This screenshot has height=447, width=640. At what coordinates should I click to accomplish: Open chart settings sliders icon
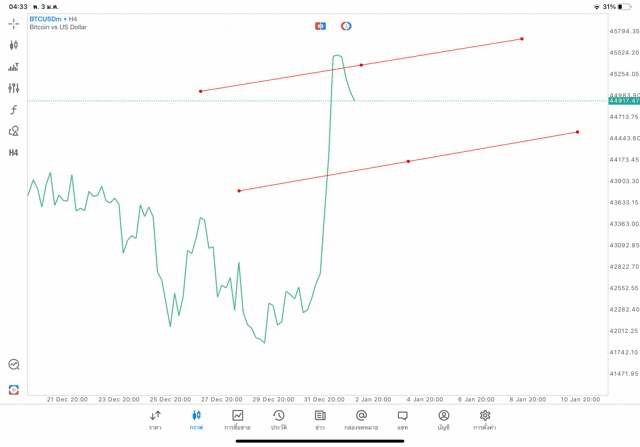coord(14,88)
